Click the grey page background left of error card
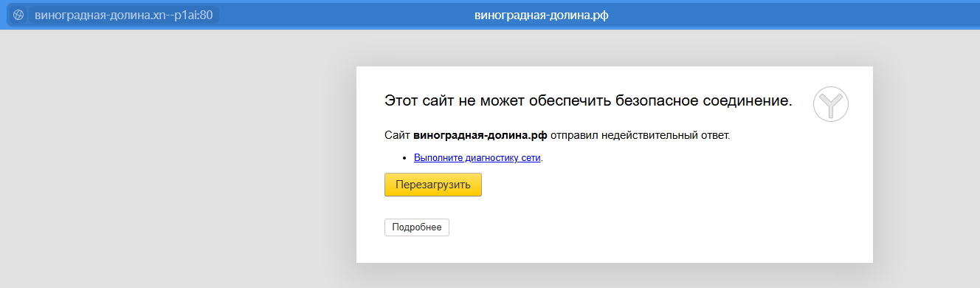 pyautogui.click(x=177, y=159)
